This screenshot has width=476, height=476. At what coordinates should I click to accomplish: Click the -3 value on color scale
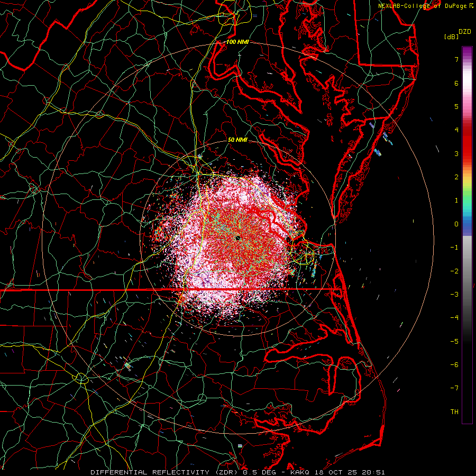(454, 295)
